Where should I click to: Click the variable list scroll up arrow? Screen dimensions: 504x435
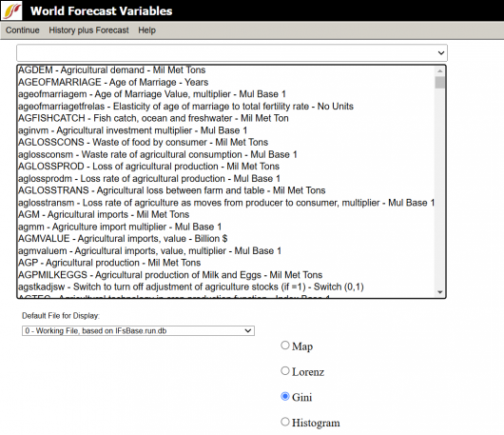tap(440, 70)
